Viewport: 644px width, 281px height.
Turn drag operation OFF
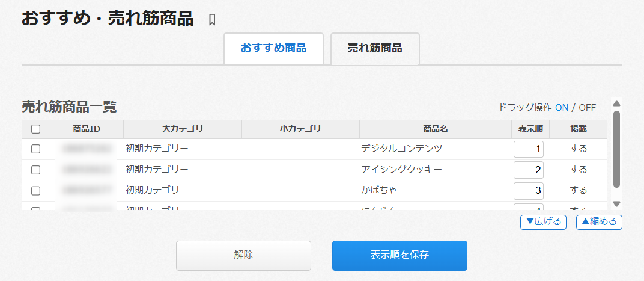tap(587, 108)
